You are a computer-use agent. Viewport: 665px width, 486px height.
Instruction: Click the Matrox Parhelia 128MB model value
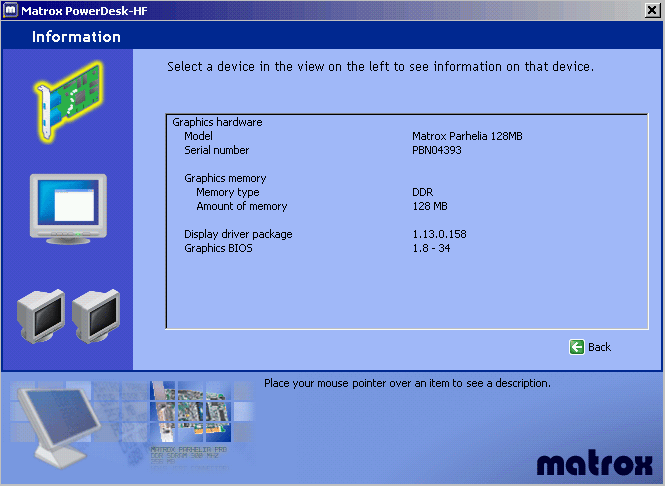point(467,136)
